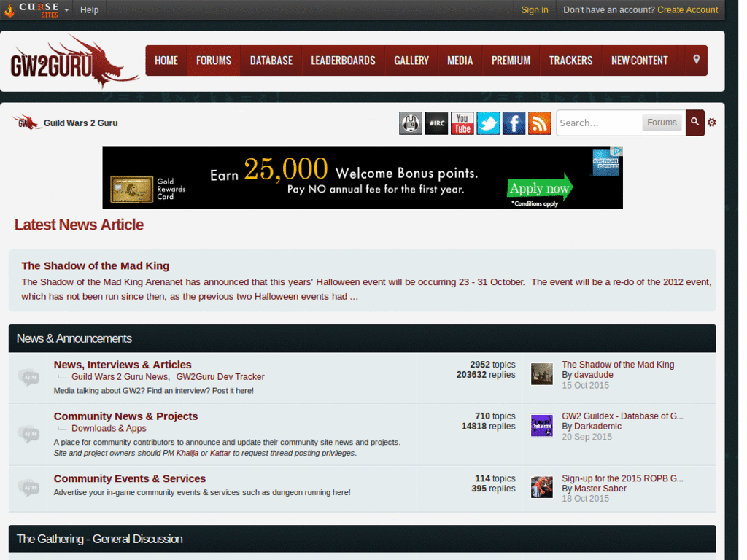Open GW2Guru Dev Tracker subforum
747x560 pixels.
(x=220, y=377)
